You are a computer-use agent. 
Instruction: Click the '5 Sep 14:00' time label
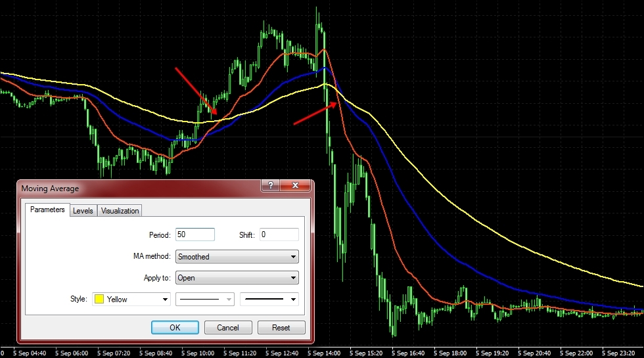[324, 353]
